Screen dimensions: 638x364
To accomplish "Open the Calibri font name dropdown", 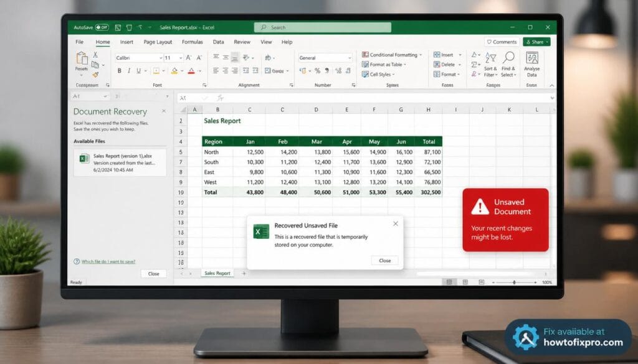I will pos(161,58).
